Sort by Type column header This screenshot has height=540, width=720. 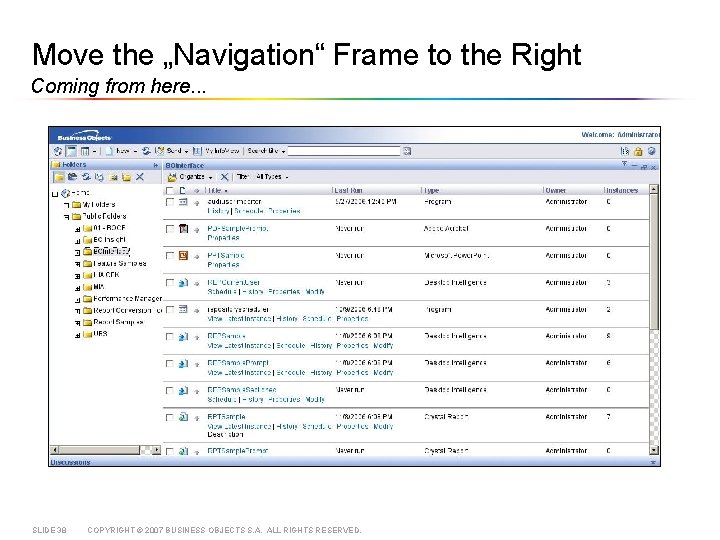[432, 191]
